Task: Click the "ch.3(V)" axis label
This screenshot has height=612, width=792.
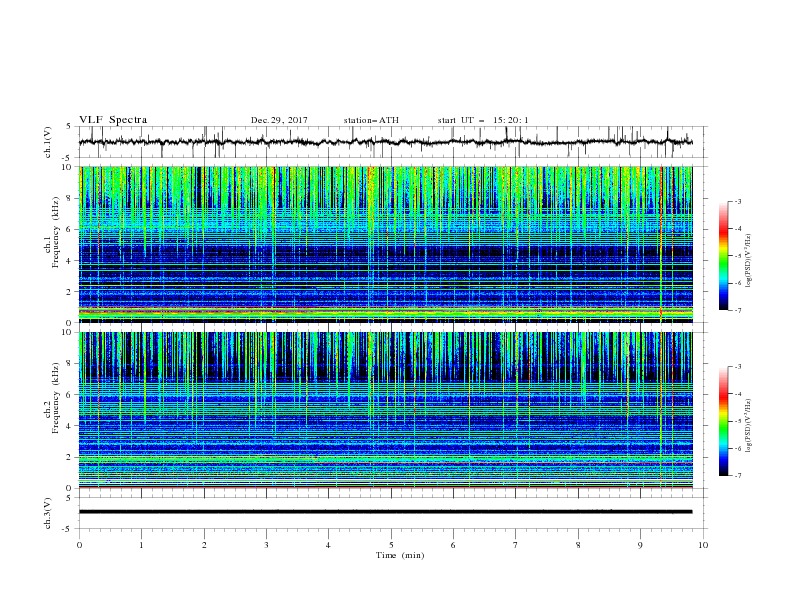Action: [x=48, y=513]
